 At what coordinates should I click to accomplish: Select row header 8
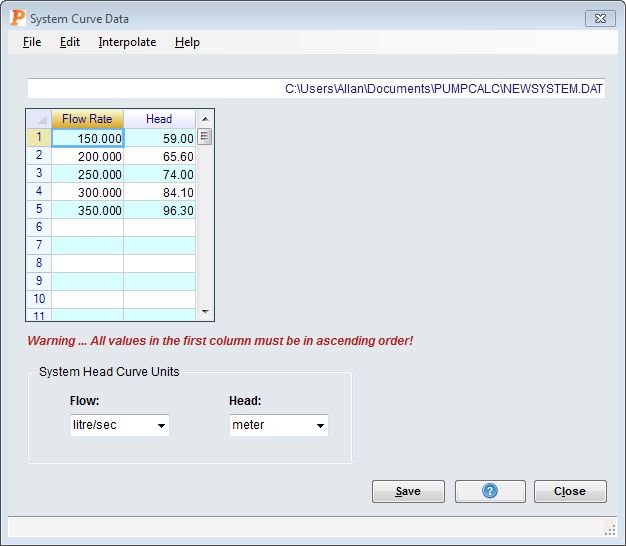[39, 263]
